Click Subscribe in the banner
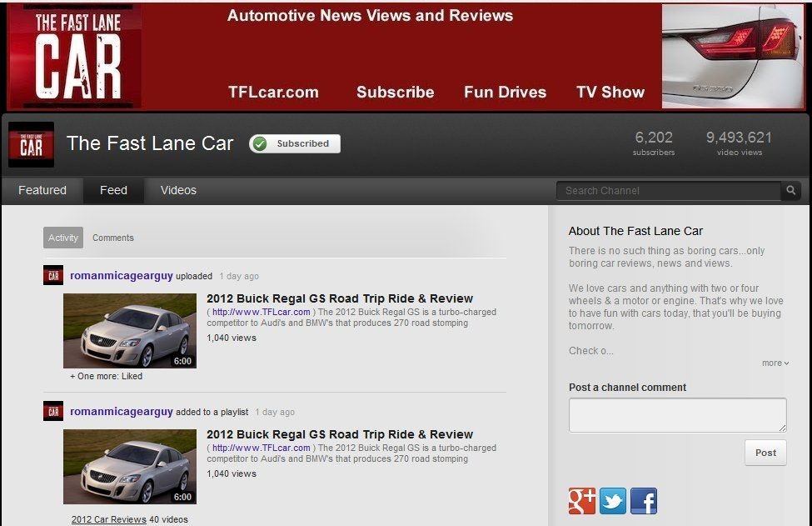This screenshot has height=526, width=812. (x=395, y=93)
